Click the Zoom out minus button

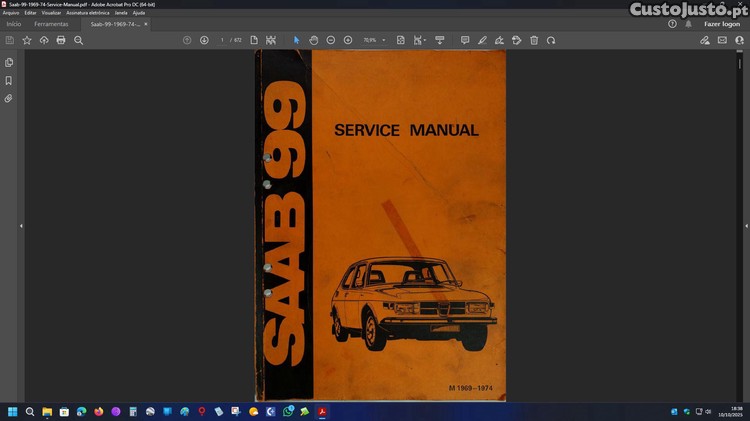coord(331,40)
